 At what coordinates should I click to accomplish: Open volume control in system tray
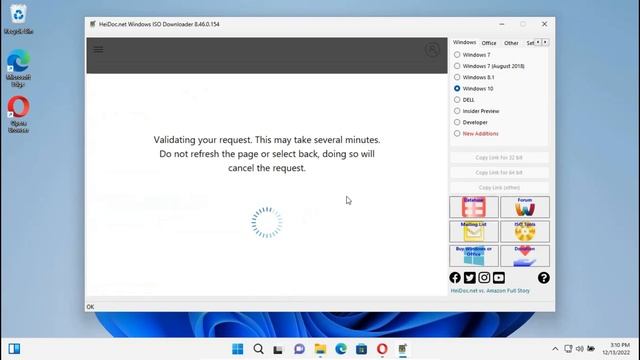click(x=580, y=349)
